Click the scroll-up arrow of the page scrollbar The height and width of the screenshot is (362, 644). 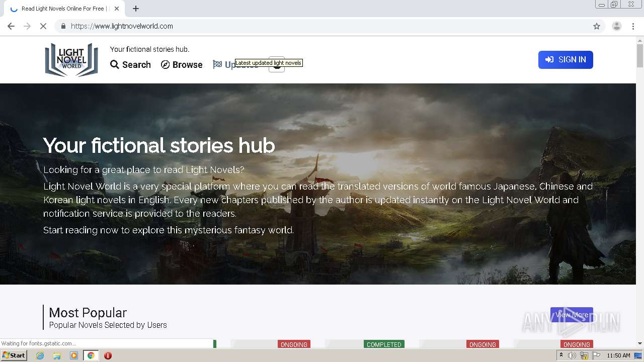(x=640, y=40)
